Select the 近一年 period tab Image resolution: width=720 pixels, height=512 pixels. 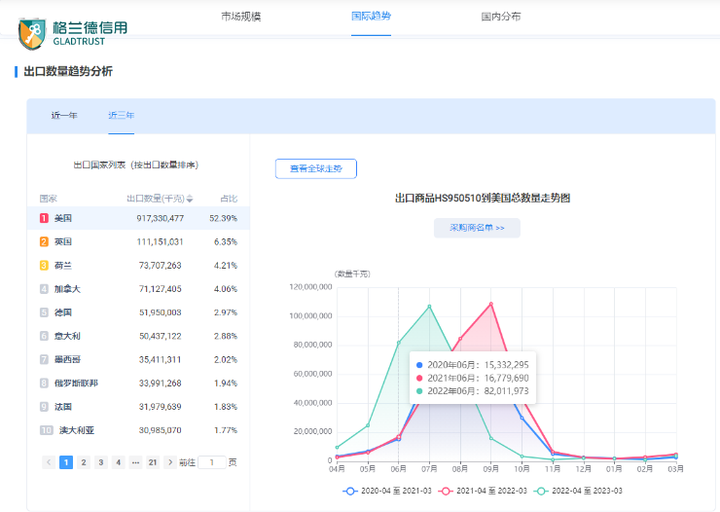pyautogui.click(x=64, y=115)
